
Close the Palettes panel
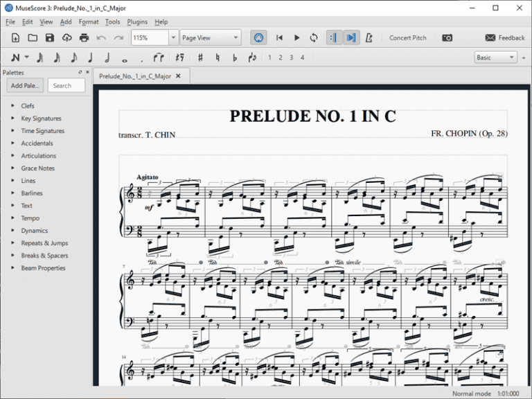pyautogui.click(x=87, y=72)
